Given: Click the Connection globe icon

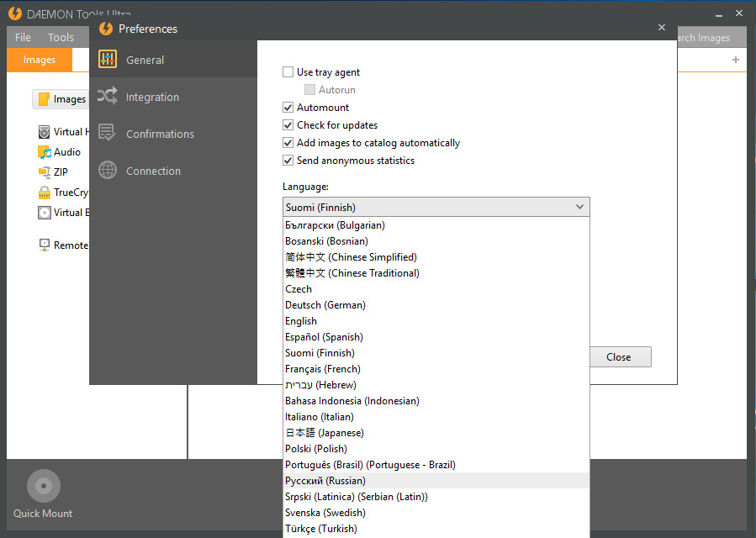Looking at the screenshot, I should (108, 170).
